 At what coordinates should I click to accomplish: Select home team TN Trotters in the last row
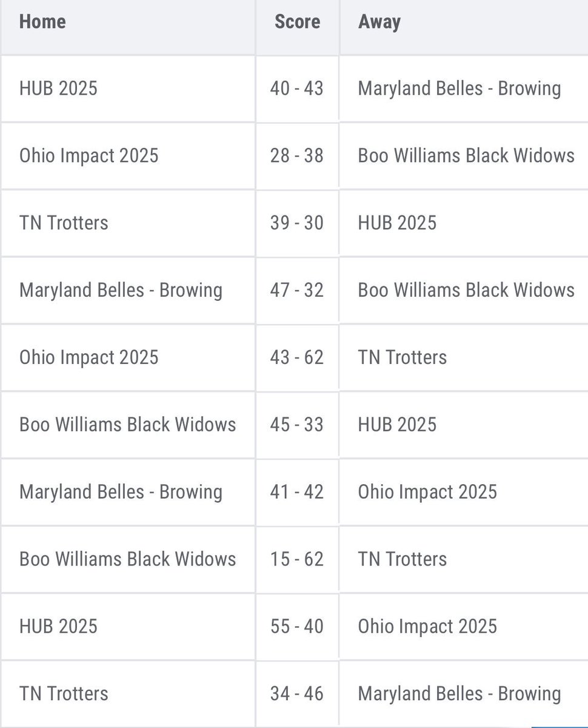[x=64, y=693]
